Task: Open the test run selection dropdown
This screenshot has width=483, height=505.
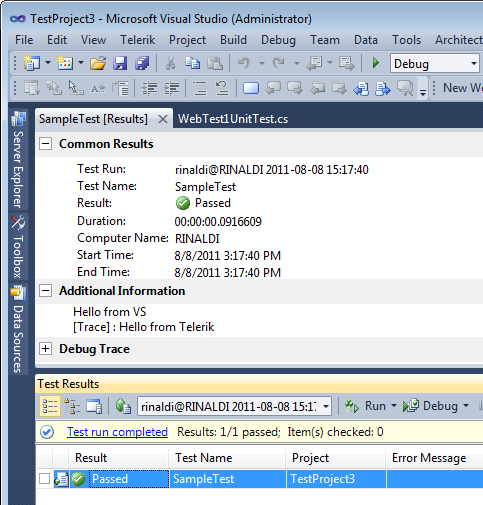Action: tap(234, 406)
